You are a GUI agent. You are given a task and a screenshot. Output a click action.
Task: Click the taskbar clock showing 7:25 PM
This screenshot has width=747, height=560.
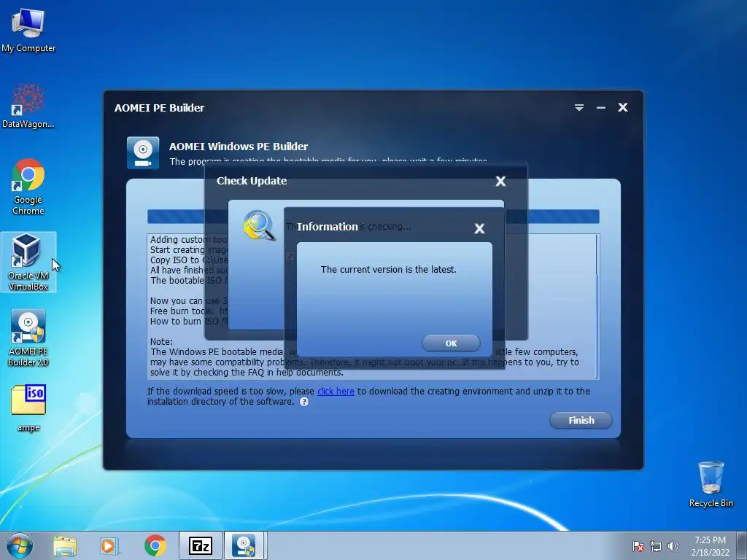[710, 546]
